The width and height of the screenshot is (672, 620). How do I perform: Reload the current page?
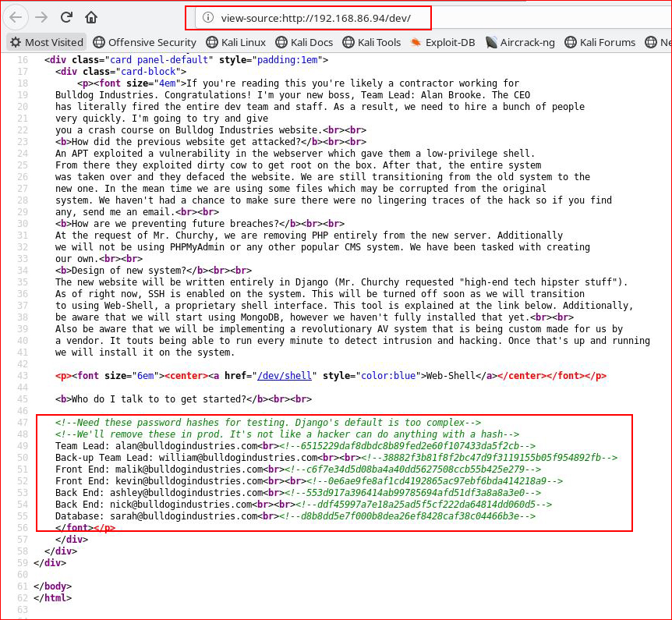(66, 18)
